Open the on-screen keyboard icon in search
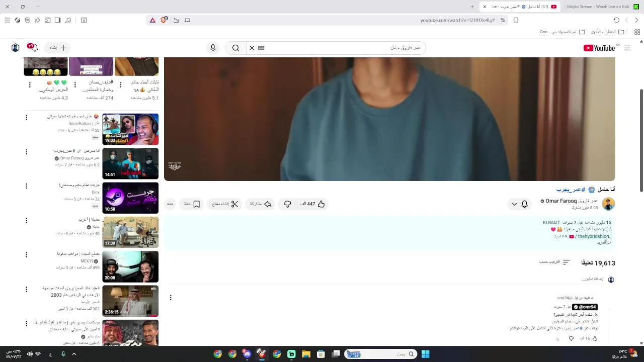This screenshot has height=362, width=644. click(261, 48)
